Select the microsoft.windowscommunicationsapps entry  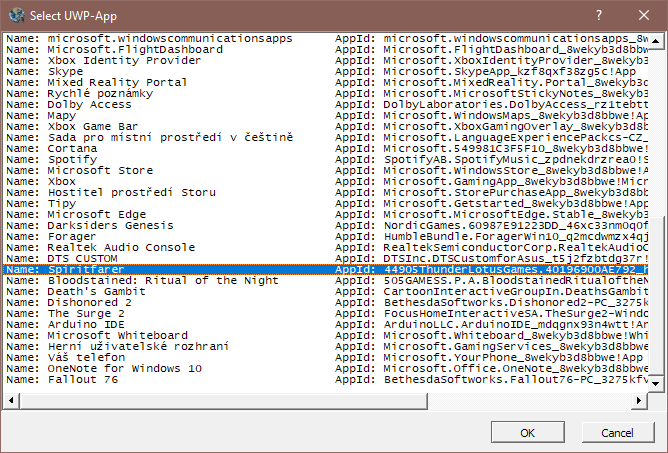pyautogui.click(x=325, y=38)
